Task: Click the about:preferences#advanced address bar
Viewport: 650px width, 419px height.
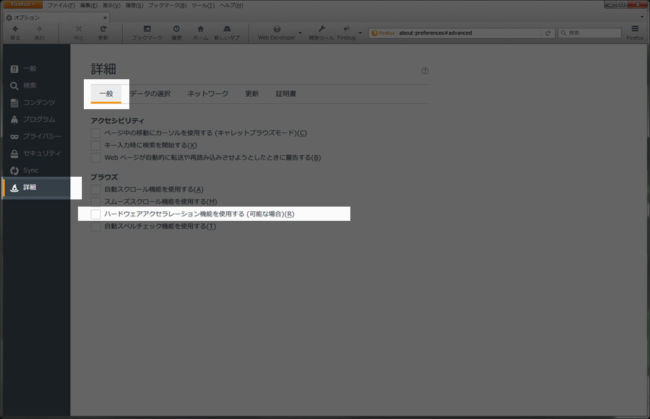Action: pyautogui.click(x=461, y=33)
